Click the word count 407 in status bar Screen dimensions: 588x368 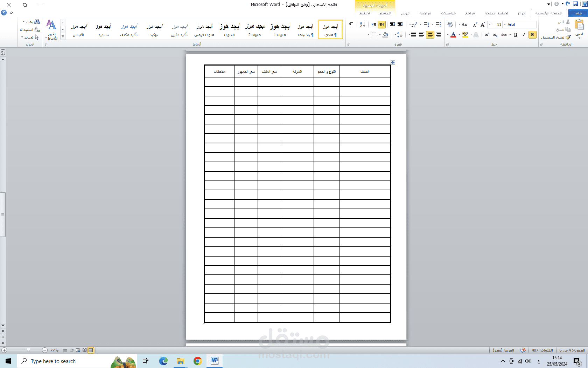(x=542, y=350)
